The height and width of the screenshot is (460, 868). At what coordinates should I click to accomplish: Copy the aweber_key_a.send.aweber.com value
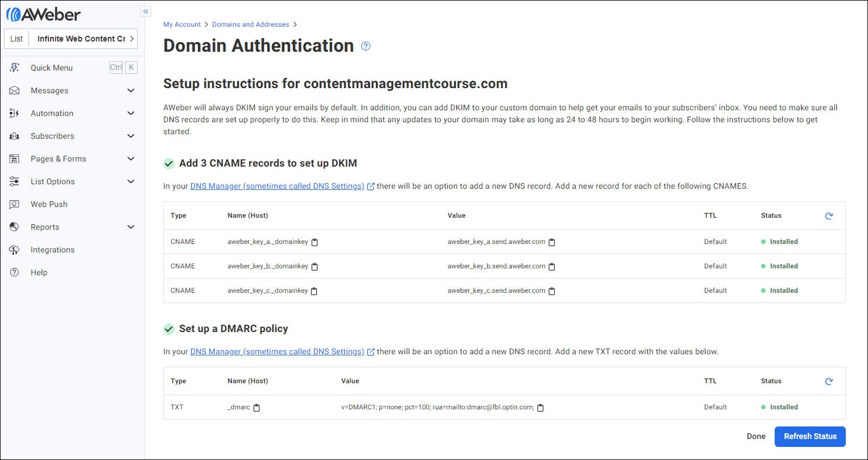552,242
